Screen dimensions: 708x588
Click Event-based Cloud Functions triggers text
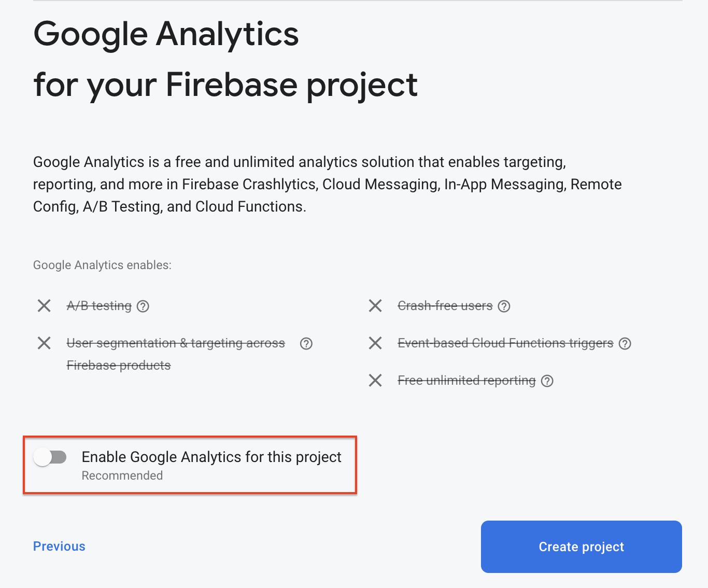505,343
